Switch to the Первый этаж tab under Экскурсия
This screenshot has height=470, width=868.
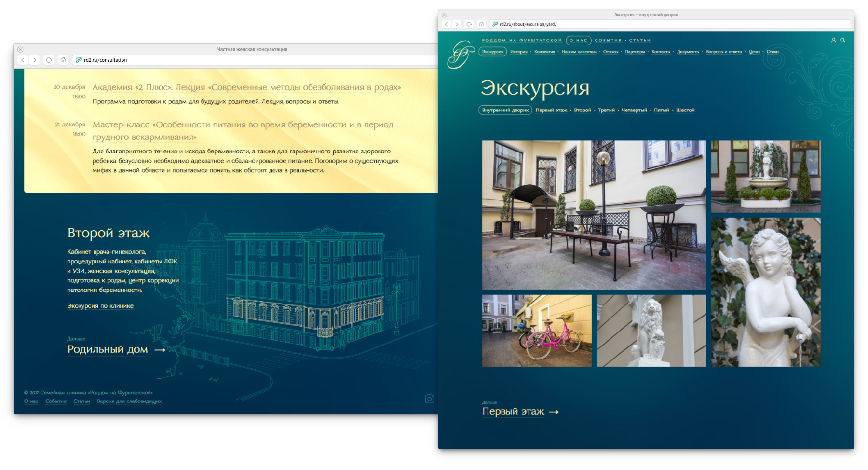point(551,111)
